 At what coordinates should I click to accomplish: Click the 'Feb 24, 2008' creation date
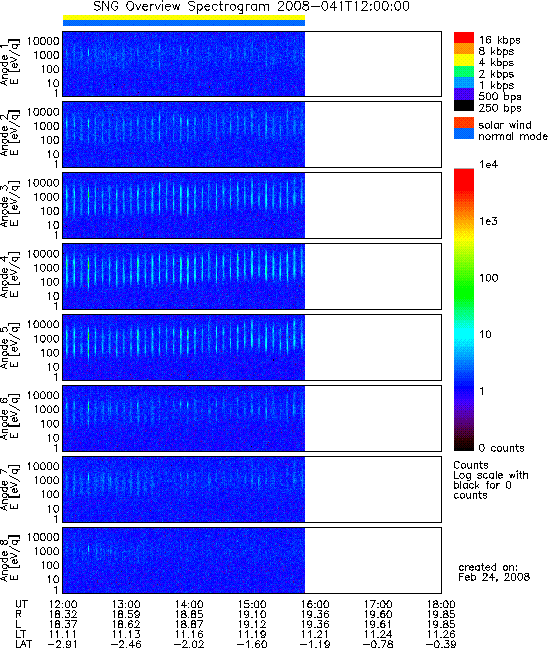[x=494, y=577]
